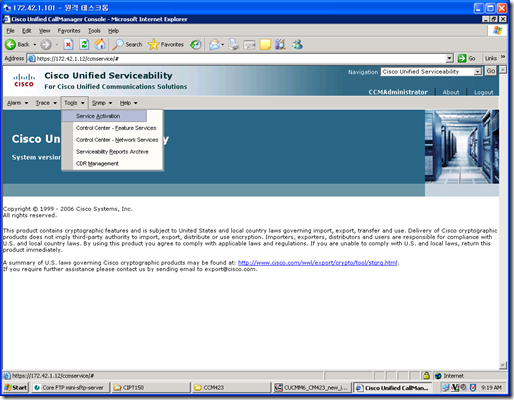Select Service Activation menu entry
The width and height of the screenshot is (514, 400).
pyautogui.click(x=104, y=116)
